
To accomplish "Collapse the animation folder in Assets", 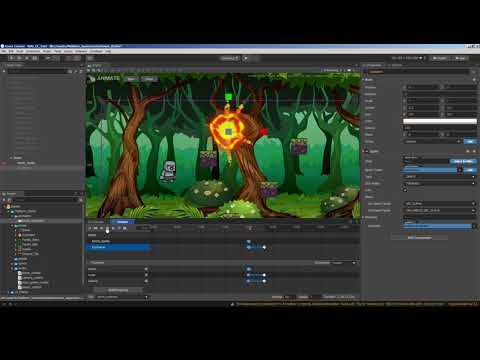I will click(x=12, y=216).
